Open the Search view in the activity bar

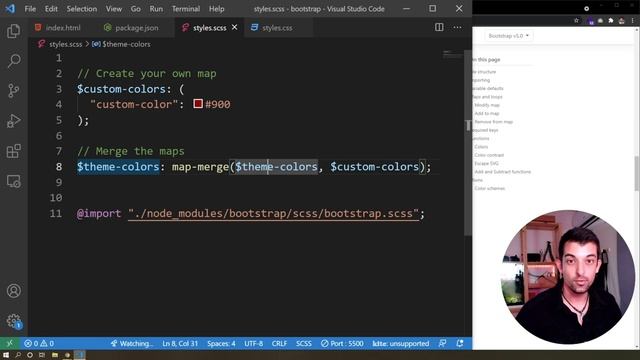[13, 61]
